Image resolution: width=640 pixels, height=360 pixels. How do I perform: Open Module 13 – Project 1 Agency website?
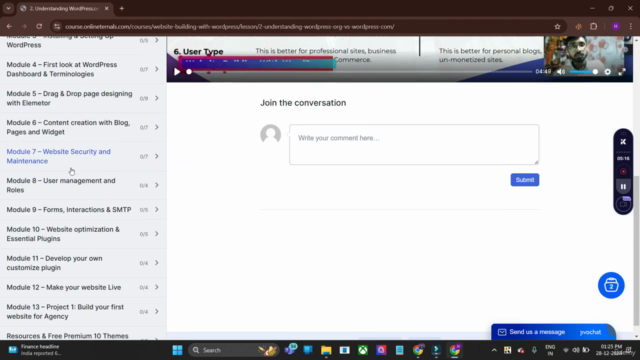(x=65, y=311)
